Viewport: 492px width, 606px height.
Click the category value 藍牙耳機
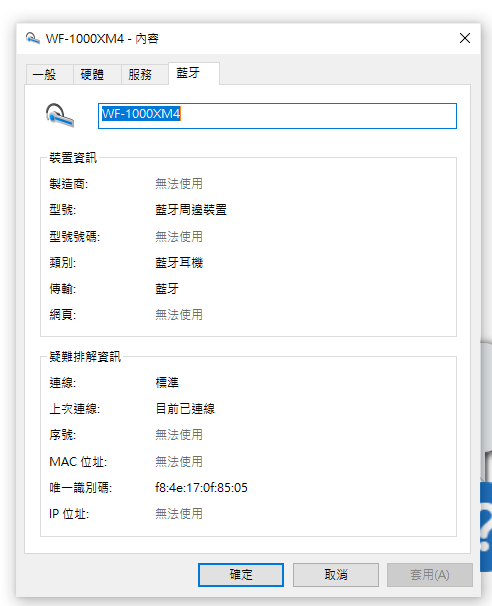pyautogui.click(x=179, y=262)
